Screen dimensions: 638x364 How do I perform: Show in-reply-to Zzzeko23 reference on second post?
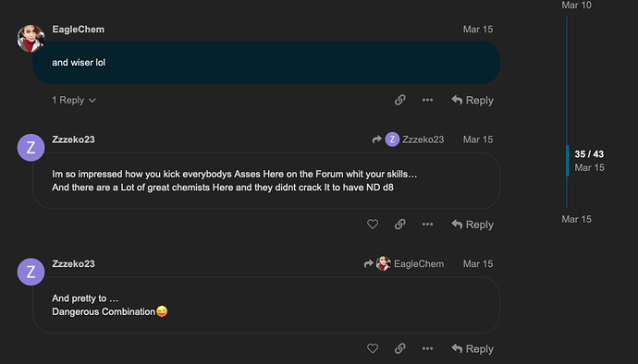[x=408, y=140]
